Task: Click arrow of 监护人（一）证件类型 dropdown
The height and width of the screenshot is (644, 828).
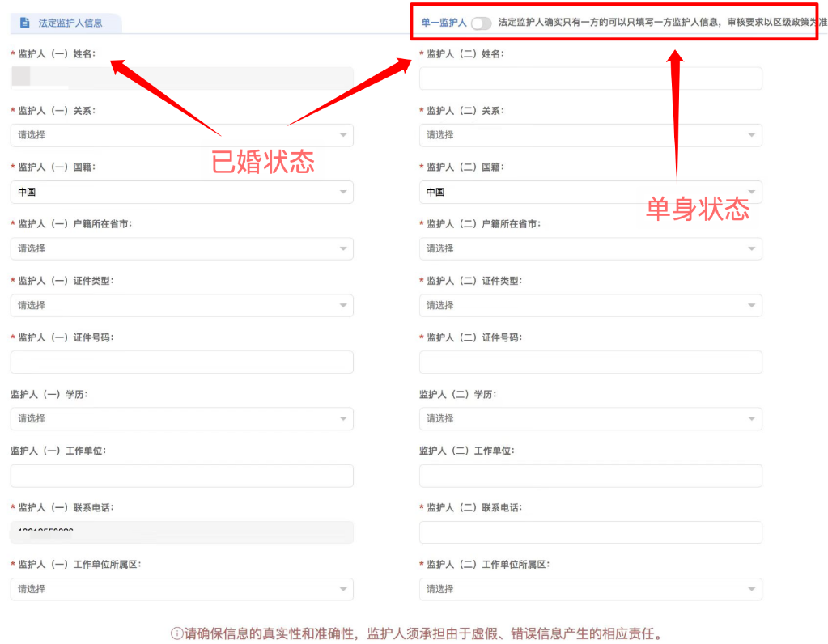Action: 343,305
